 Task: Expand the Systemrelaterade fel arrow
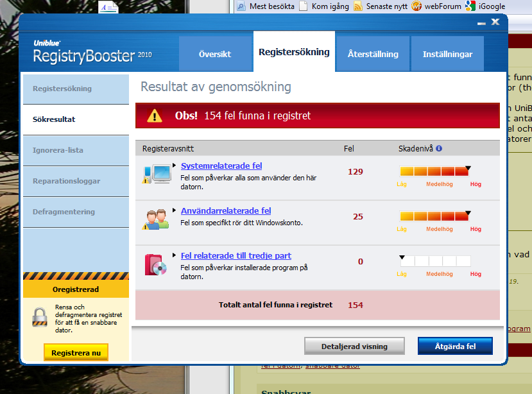pos(174,166)
